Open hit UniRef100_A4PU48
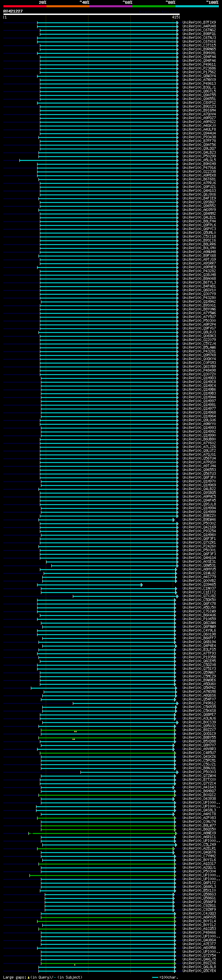This screenshot has width=222, height=980. coord(199,26)
